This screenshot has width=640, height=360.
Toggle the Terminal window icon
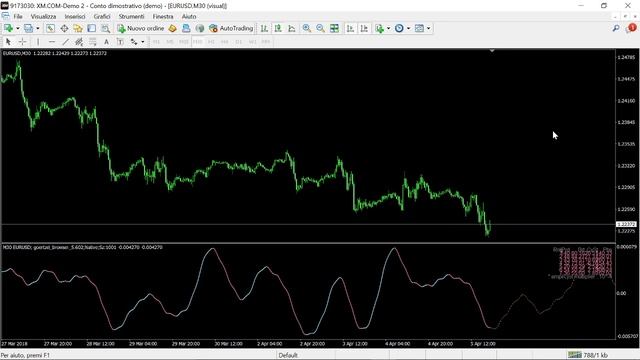click(91, 28)
